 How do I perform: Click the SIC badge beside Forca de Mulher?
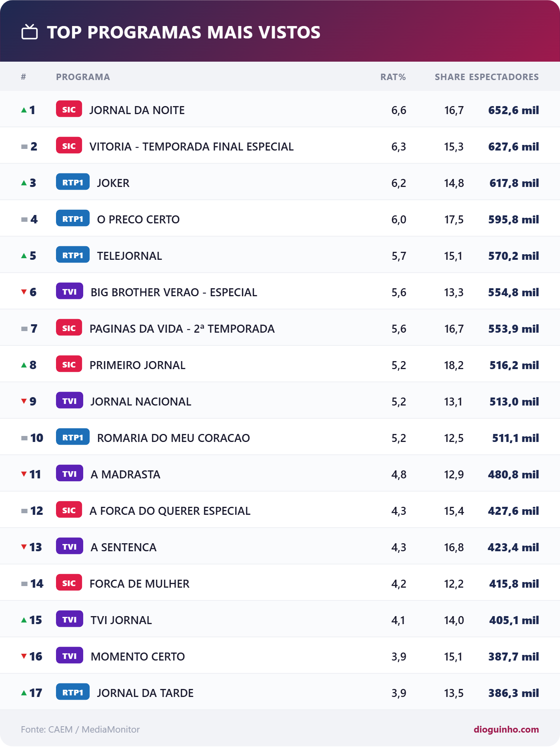point(69,583)
